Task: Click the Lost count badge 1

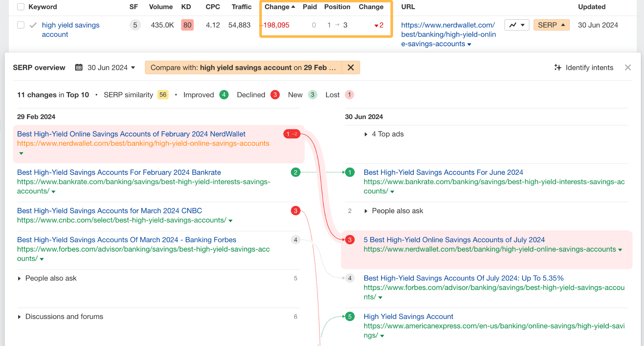Action: [349, 95]
